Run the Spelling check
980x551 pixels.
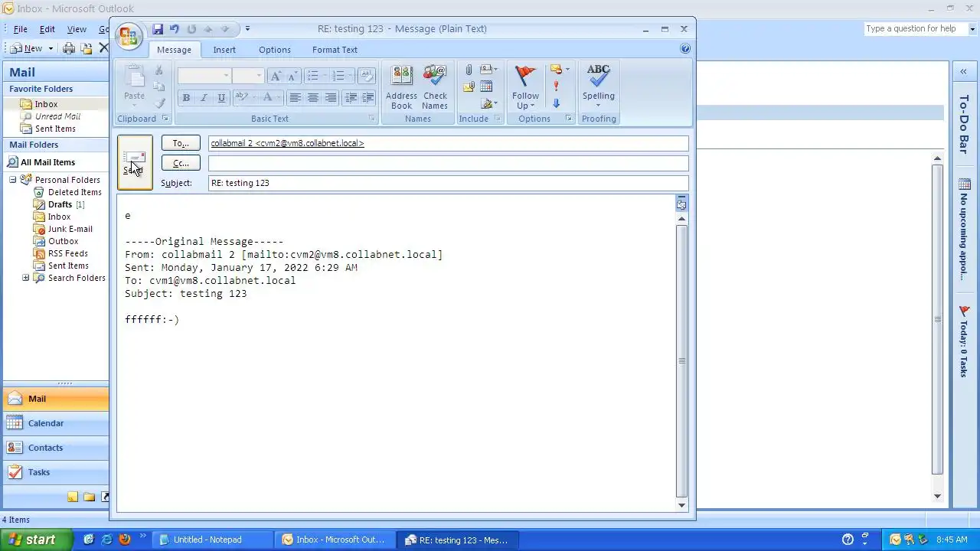pyautogui.click(x=598, y=77)
